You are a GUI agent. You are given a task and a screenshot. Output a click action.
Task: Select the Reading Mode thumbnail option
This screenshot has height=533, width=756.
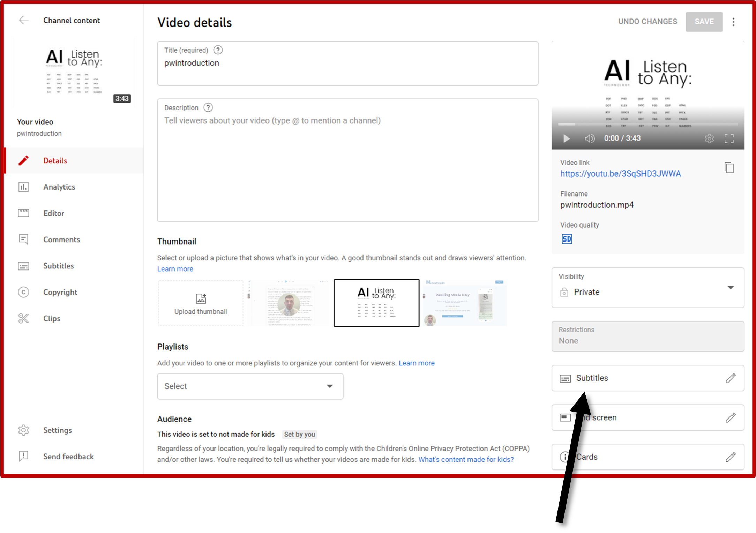465,303
